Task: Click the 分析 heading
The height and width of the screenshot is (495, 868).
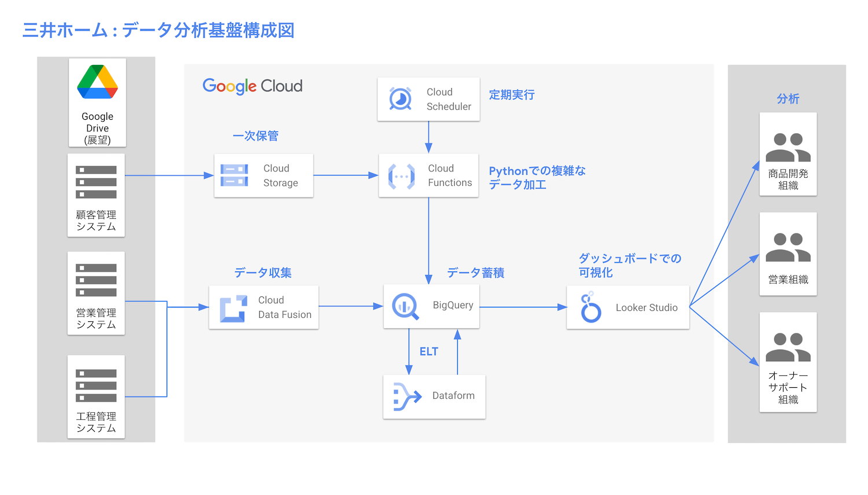Action: tap(788, 99)
